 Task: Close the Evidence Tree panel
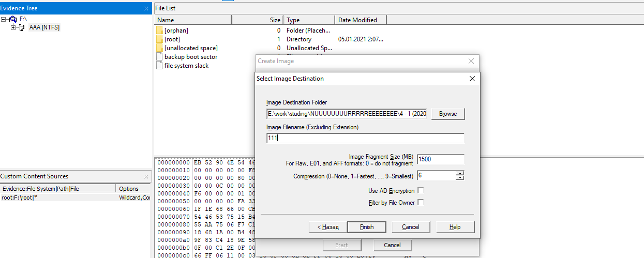click(146, 9)
